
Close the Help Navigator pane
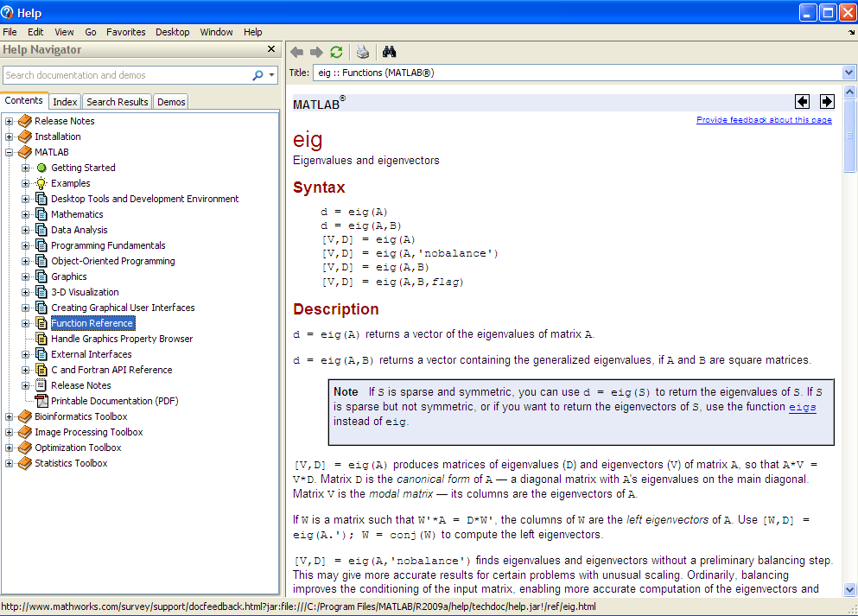pyautogui.click(x=271, y=50)
